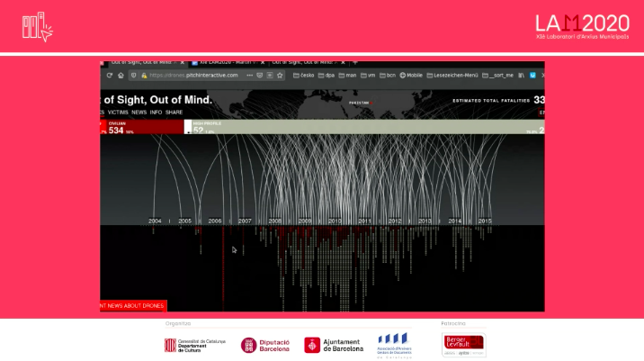Open page actions three-dot menu
Screen dimensions: 644x361
tap(249, 76)
